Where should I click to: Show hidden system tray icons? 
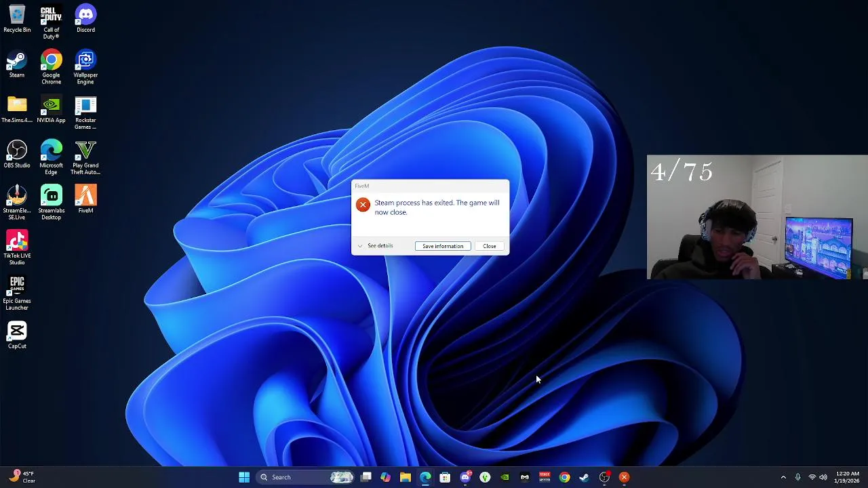click(783, 477)
